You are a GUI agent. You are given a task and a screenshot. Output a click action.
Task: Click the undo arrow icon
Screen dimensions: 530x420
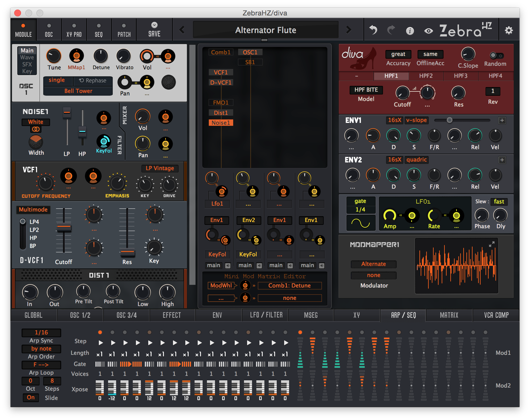point(373,30)
